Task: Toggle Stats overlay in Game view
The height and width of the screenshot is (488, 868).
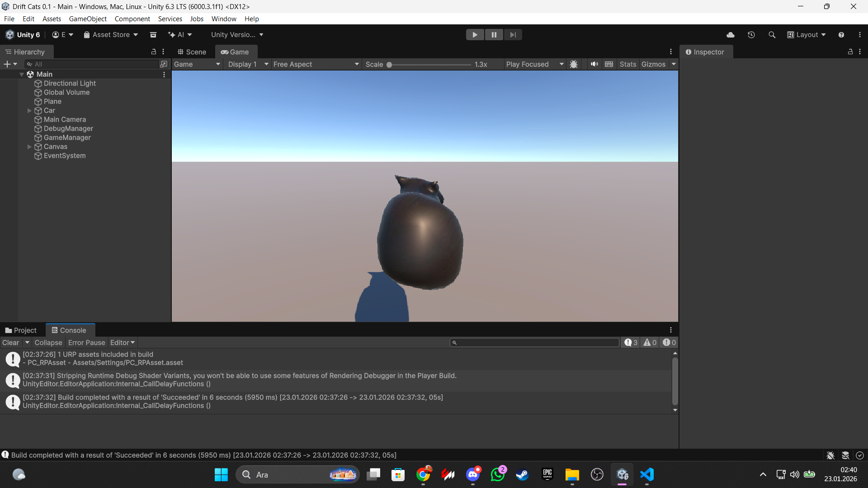Action: tap(627, 64)
